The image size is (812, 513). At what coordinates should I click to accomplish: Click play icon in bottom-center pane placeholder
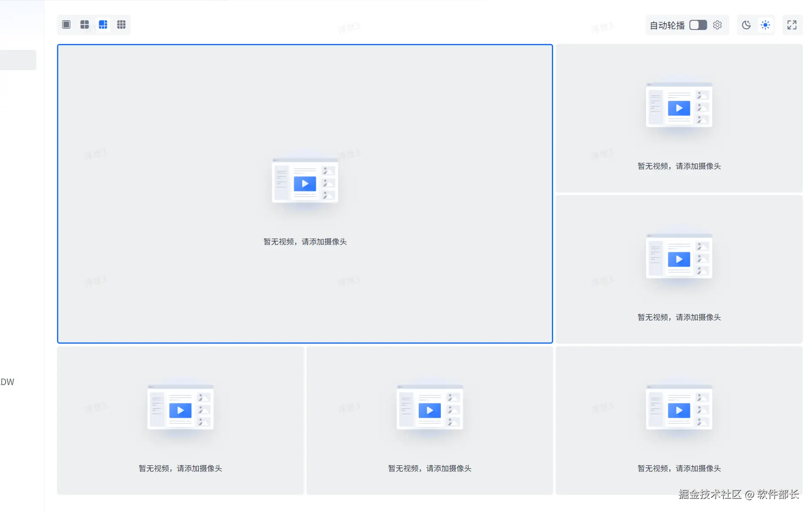(x=429, y=410)
